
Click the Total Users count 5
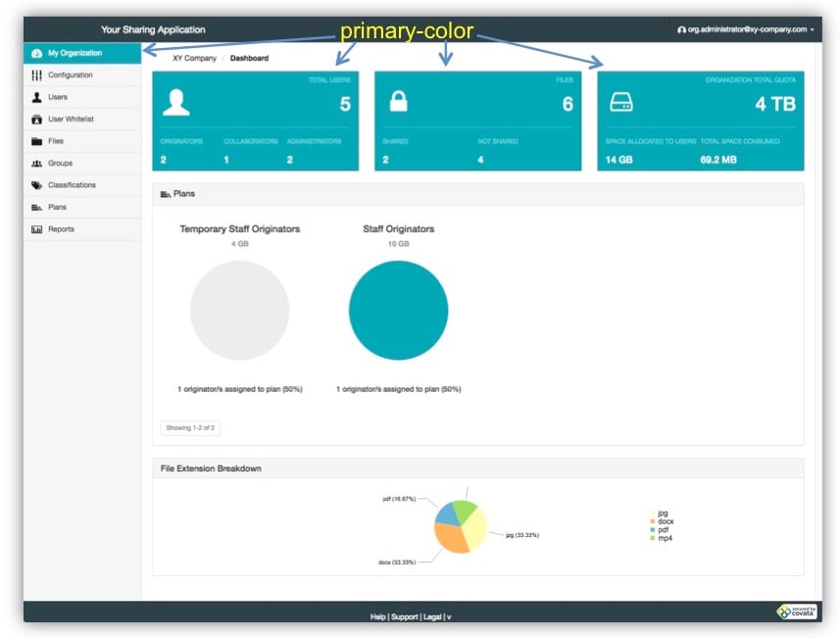[345, 104]
